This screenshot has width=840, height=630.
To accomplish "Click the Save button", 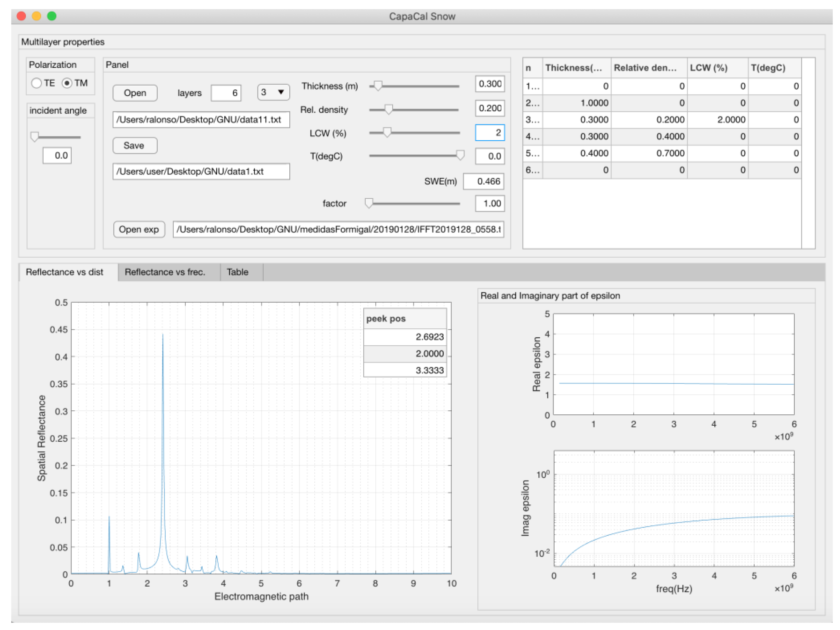I will [135, 146].
